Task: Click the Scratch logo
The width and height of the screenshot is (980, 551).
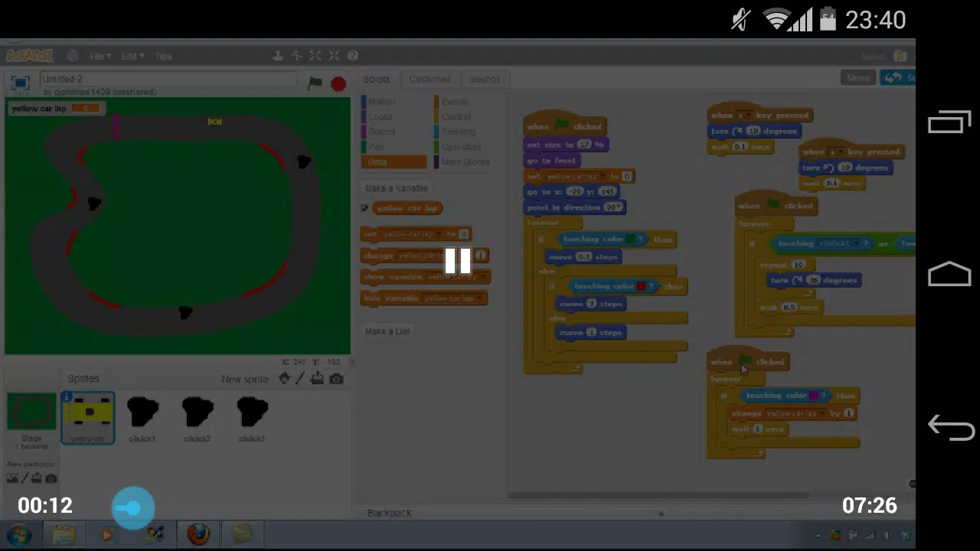Action: pos(29,55)
